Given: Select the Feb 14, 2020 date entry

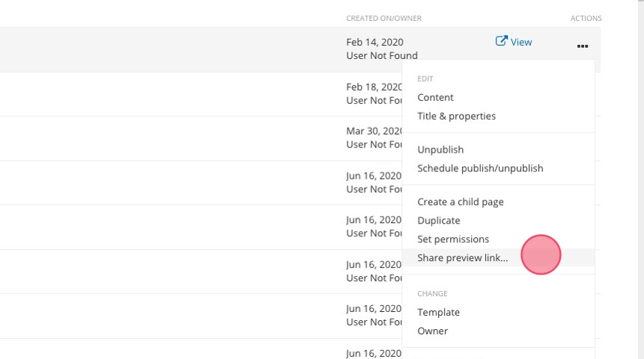Looking at the screenshot, I should click(374, 43).
